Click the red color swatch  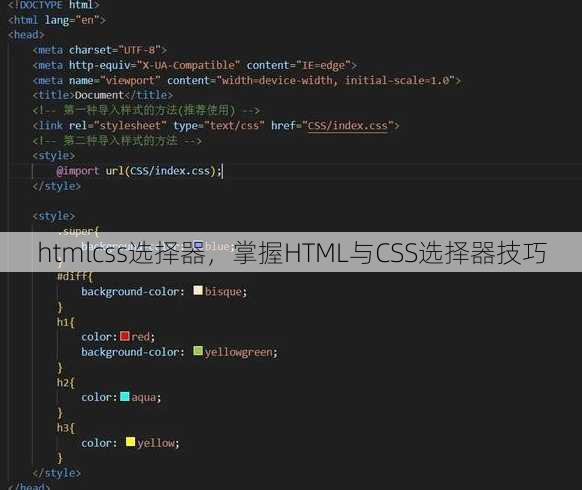(125, 336)
